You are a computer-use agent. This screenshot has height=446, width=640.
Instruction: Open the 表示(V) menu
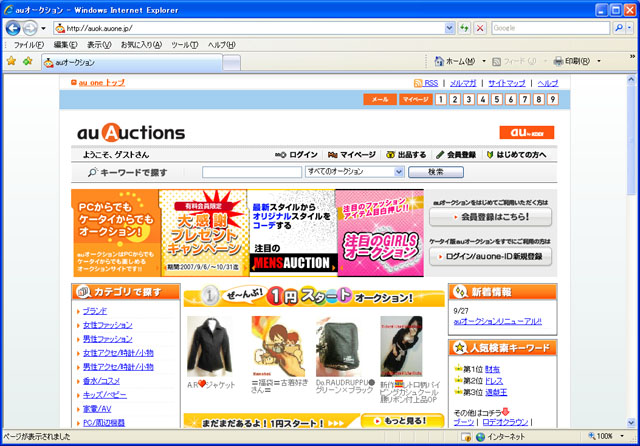[99, 44]
